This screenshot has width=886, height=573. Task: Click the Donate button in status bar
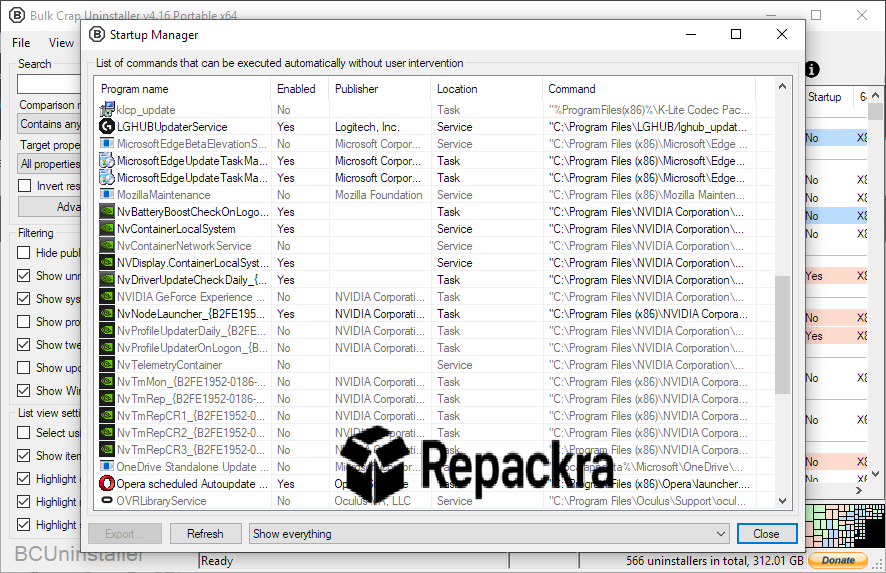[x=838, y=560]
